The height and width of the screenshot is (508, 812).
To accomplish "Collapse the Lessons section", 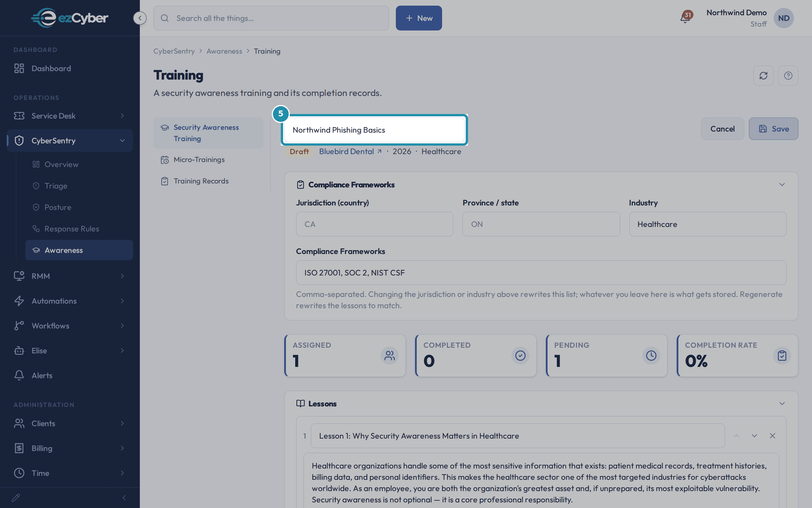I will (x=782, y=404).
